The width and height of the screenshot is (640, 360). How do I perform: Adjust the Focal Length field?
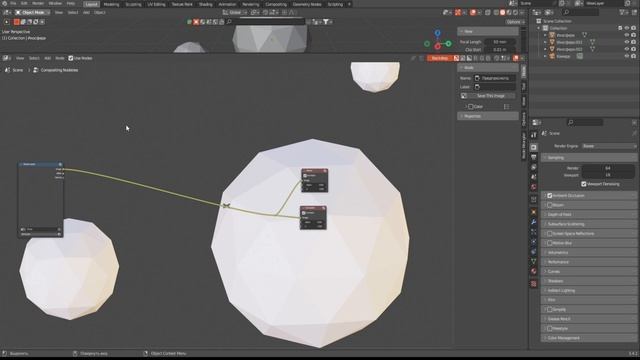(x=500, y=42)
